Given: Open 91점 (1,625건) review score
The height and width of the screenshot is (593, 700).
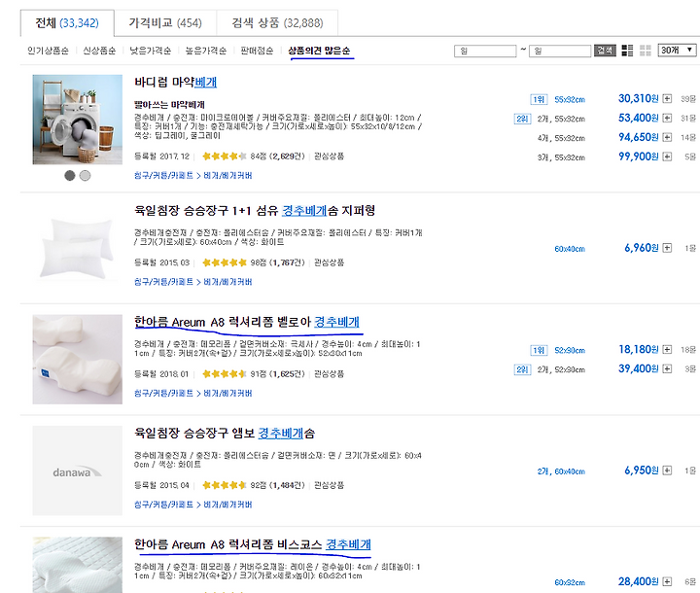Looking at the screenshot, I should pyautogui.click(x=277, y=373).
